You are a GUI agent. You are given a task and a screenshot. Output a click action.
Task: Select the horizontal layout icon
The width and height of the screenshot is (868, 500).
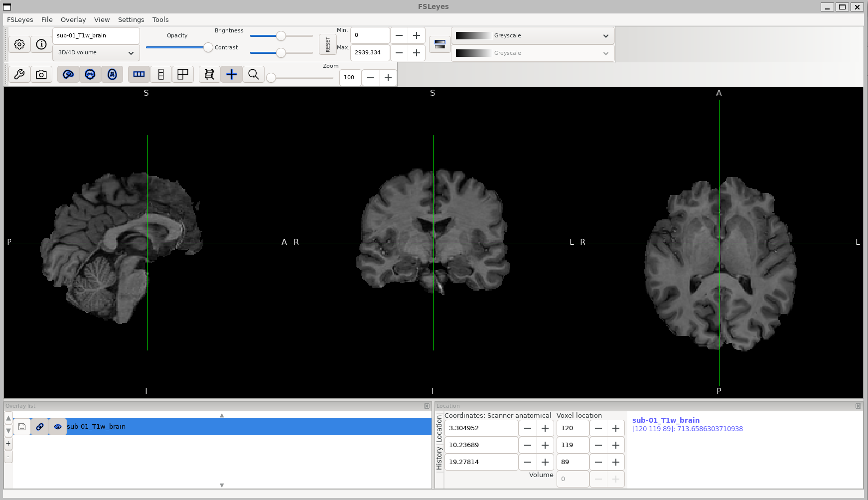coord(139,74)
